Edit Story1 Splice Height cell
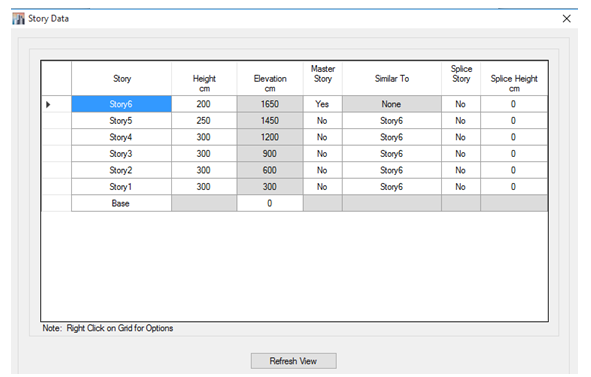 tap(514, 187)
